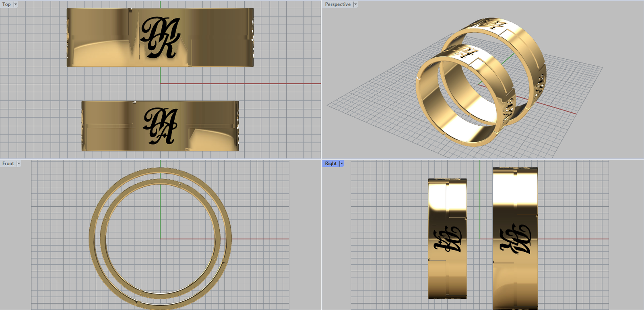Image resolution: width=644 pixels, height=311 pixels.
Task: Open the Front viewport dropdown arrow
Action: (19, 164)
